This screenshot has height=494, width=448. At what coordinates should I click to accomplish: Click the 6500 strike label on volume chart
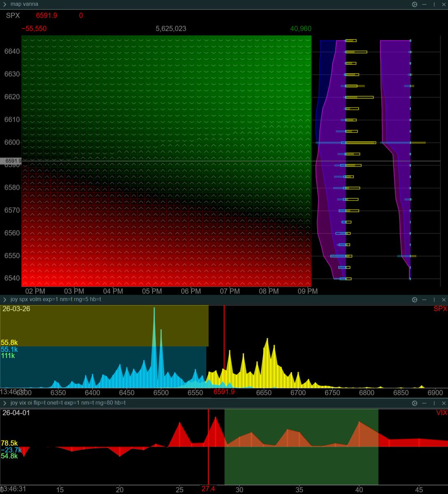[161, 393]
